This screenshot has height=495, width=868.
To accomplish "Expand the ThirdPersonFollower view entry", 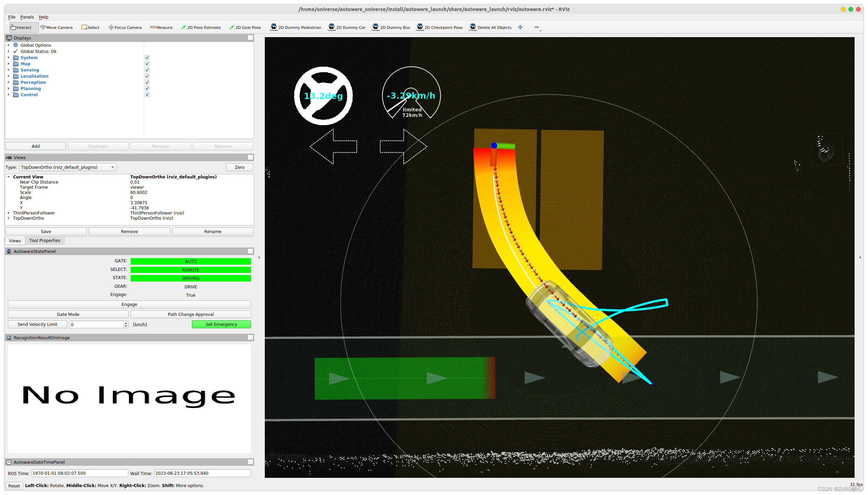I will point(9,213).
